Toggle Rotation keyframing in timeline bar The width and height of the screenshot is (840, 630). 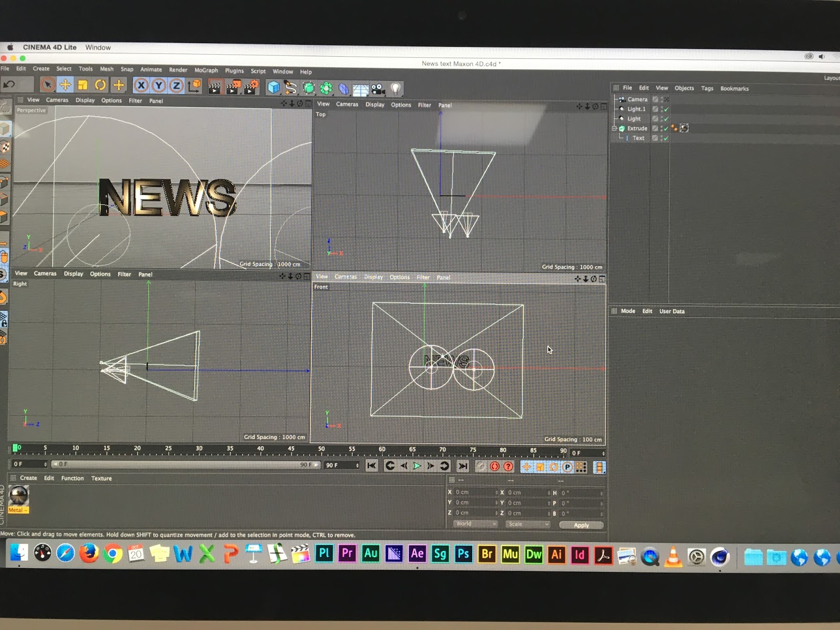pos(554,467)
